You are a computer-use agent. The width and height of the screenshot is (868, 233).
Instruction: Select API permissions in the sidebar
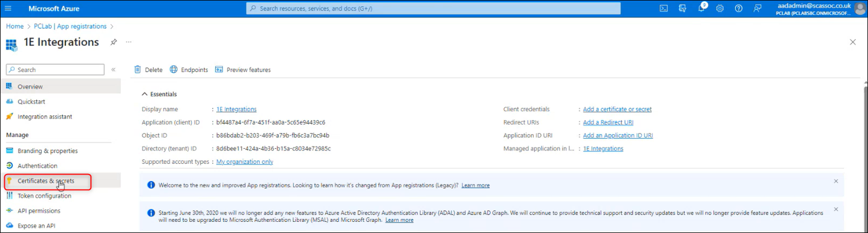tap(39, 211)
